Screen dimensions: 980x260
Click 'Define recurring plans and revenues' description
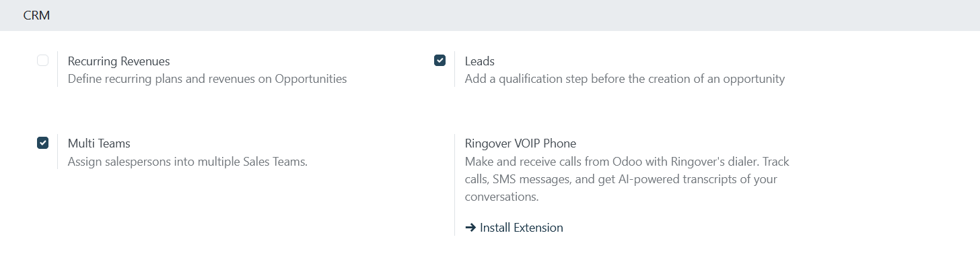[207, 79]
